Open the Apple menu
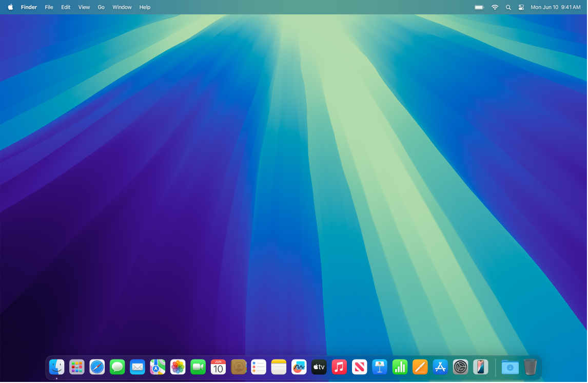588x383 pixels. tap(10, 7)
